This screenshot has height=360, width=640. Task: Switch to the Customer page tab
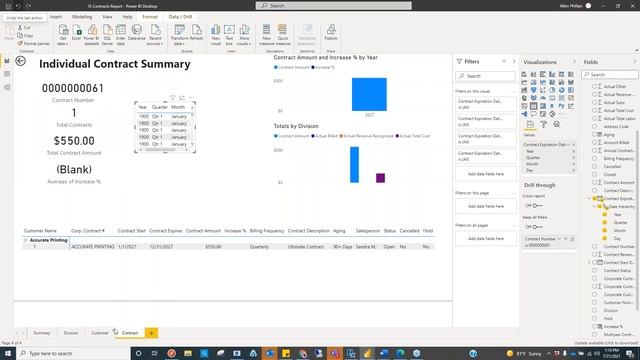100,333
